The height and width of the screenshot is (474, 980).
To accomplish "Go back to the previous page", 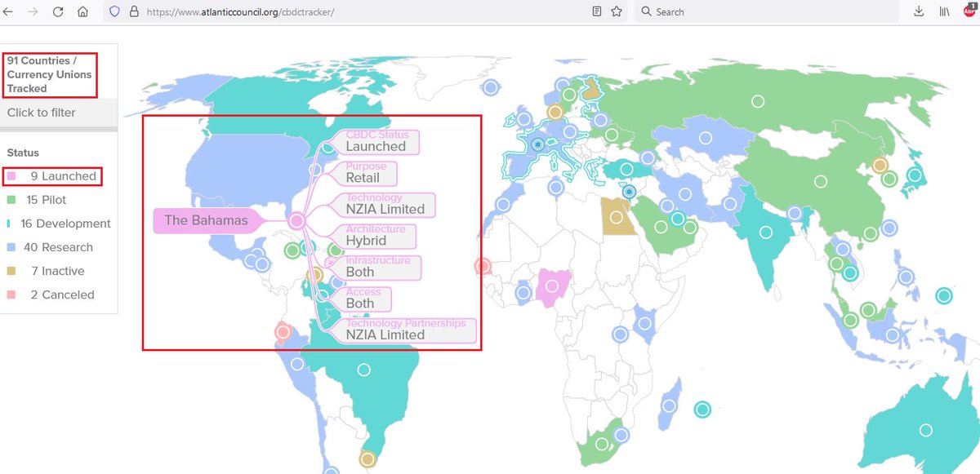I will coord(9,12).
